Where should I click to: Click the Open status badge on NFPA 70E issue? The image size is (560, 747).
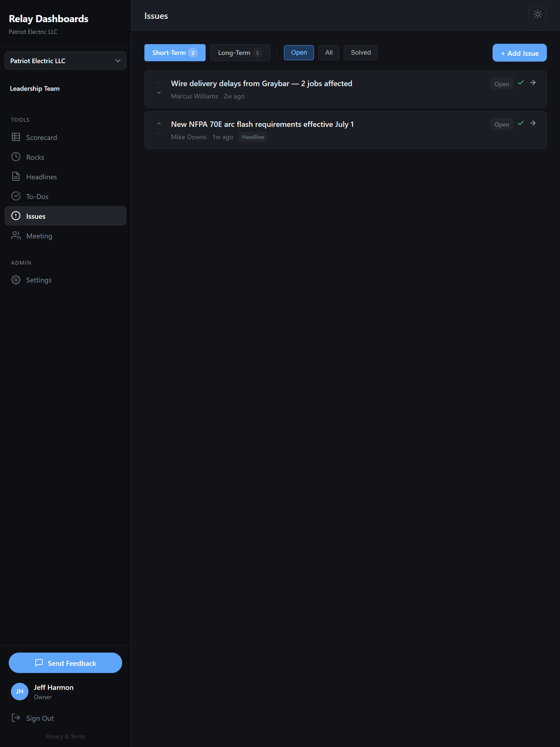point(501,124)
